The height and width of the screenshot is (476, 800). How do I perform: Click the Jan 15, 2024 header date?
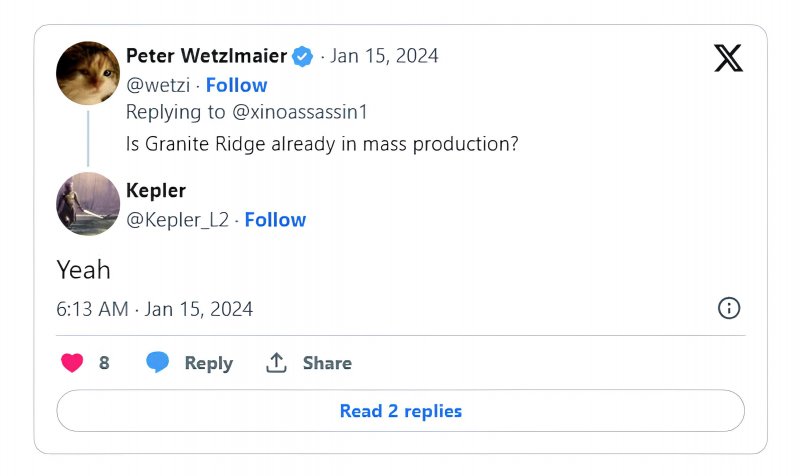click(x=384, y=56)
